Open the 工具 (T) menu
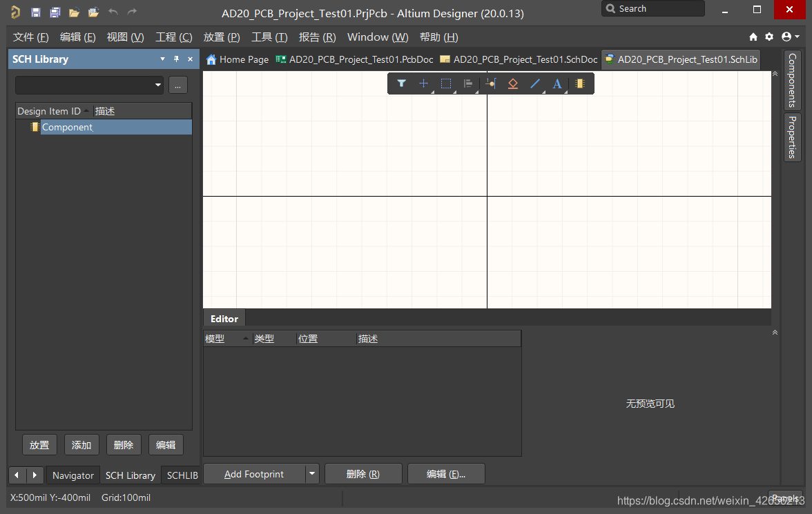812x514 pixels. coord(269,37)
